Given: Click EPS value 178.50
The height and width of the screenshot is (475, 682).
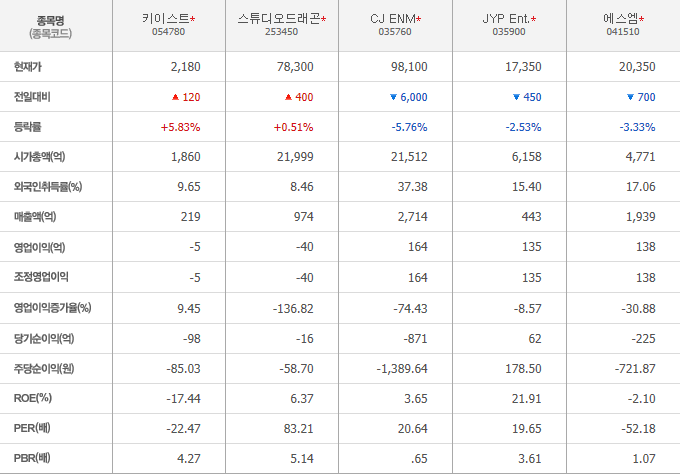Looking at the screenshot, I should click(523, 369).
